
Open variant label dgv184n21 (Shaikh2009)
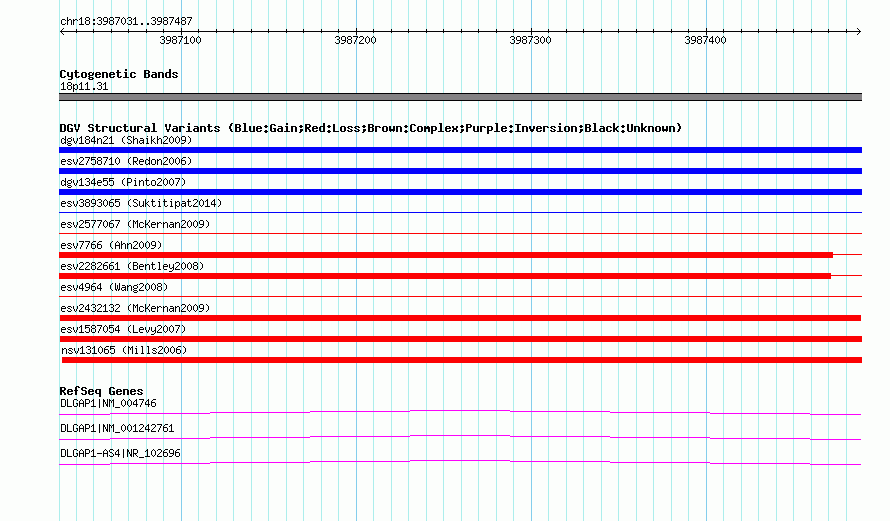point(126,140)
